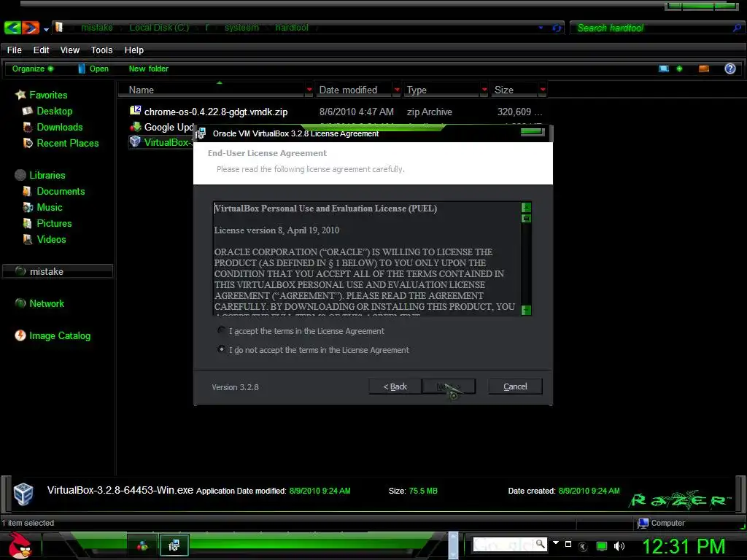Click the Angry Birds start button
747x560 pixels.
(x=20, y=545)
